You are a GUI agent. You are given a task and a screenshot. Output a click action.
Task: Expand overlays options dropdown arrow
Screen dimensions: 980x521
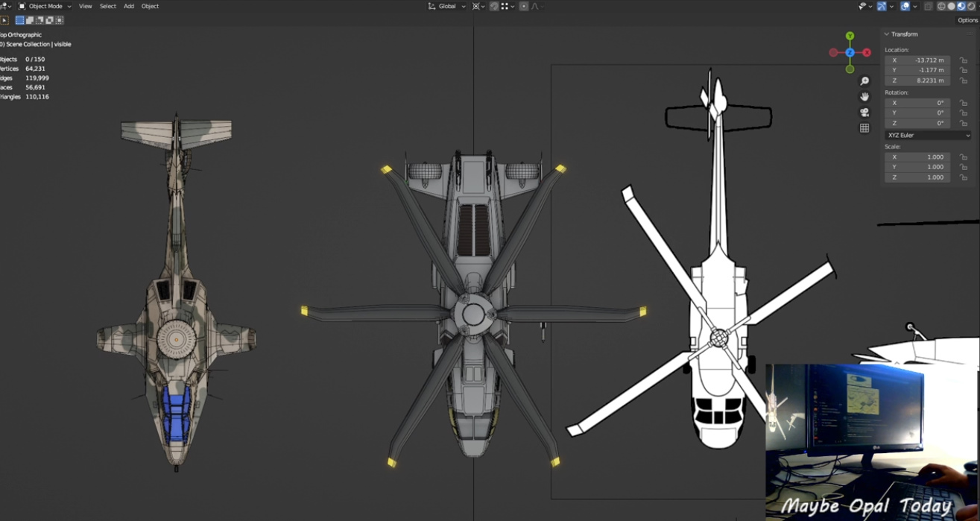click(914, 6)
